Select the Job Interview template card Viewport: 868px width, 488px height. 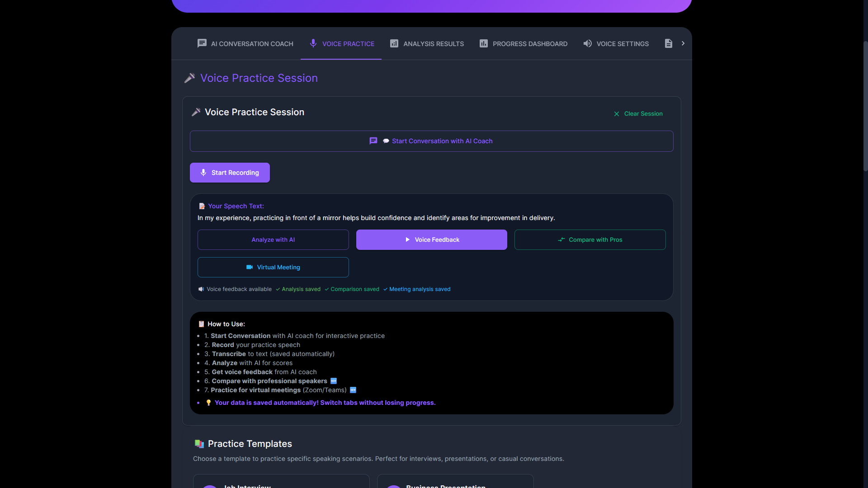pyautogui.click(x=281, y=482)
